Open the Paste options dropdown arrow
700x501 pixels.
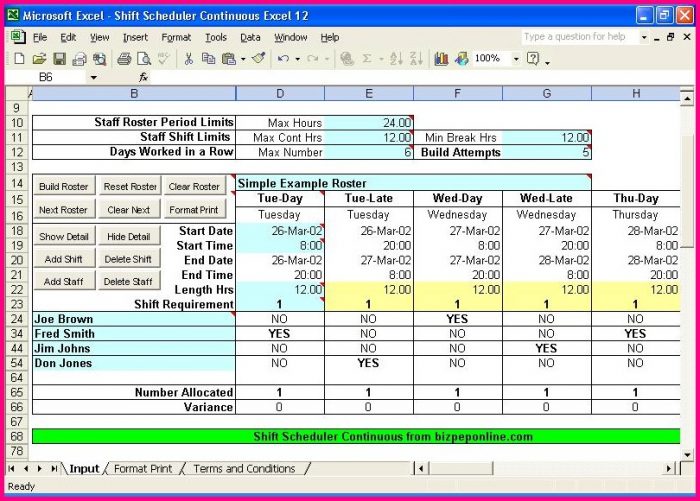point(243,59)
